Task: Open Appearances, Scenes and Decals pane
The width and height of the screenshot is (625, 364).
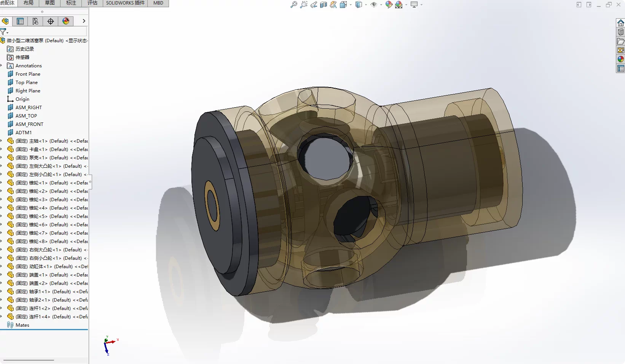Action: (620, 59)
